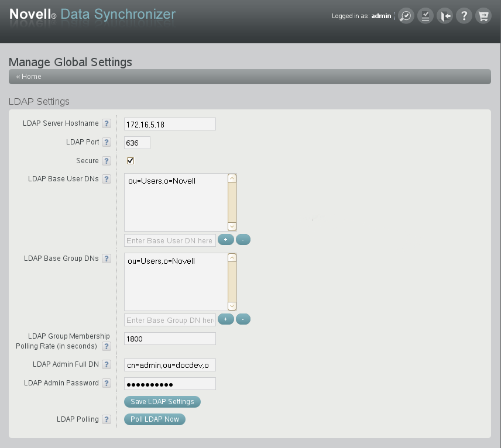Select ou=Users,o=Novell in Base User DNs list

point(162,181)
